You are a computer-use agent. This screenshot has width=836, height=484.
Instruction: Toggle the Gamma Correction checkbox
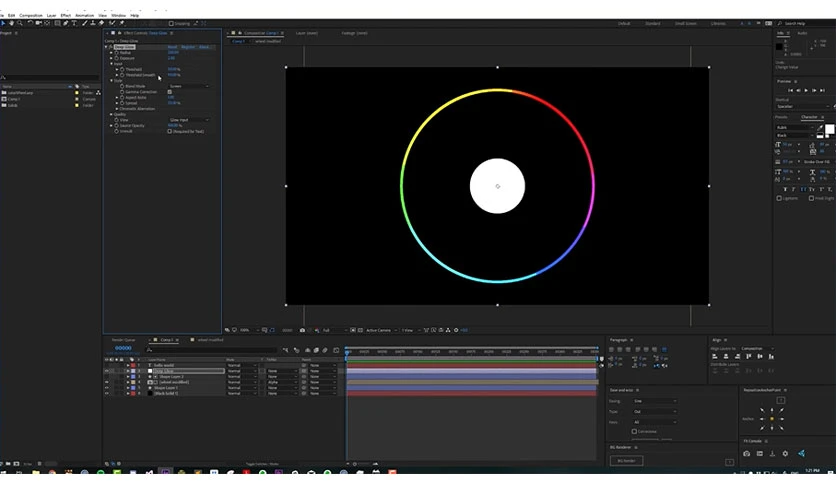coord(169,92)
